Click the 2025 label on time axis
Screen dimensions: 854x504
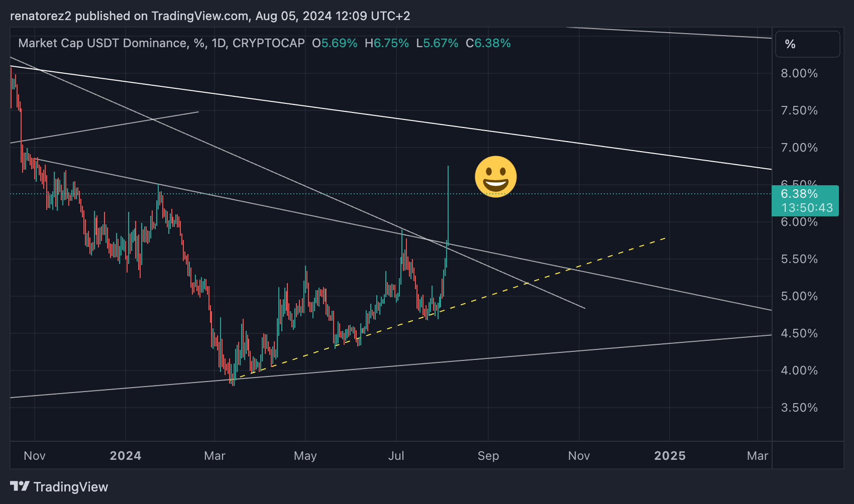pyautogui.click(x=670, y=456)
